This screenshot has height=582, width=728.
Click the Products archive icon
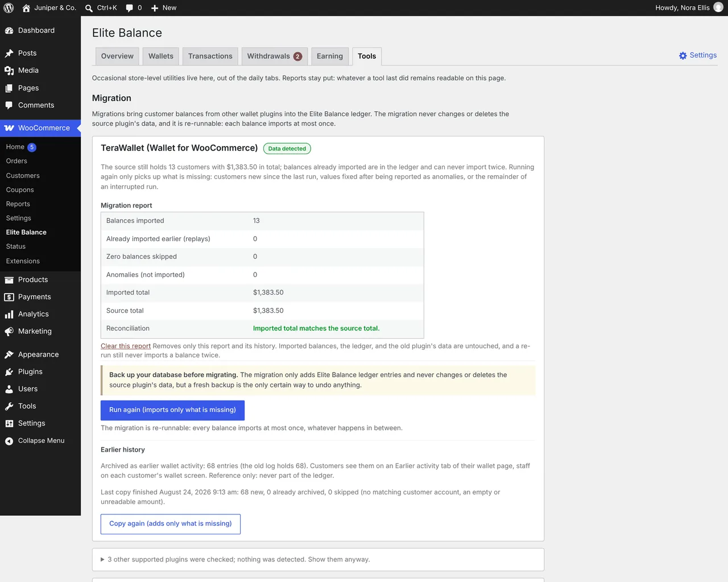9,280
